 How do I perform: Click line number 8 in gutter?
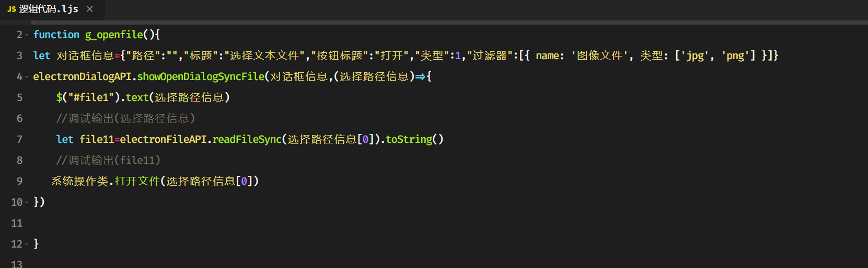point(19,160)
